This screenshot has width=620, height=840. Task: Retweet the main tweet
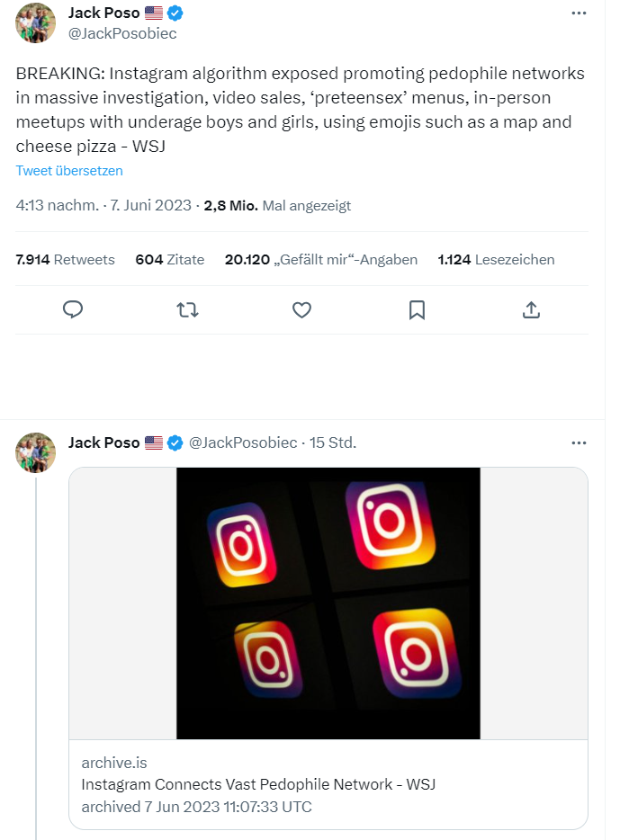(187, 310)
